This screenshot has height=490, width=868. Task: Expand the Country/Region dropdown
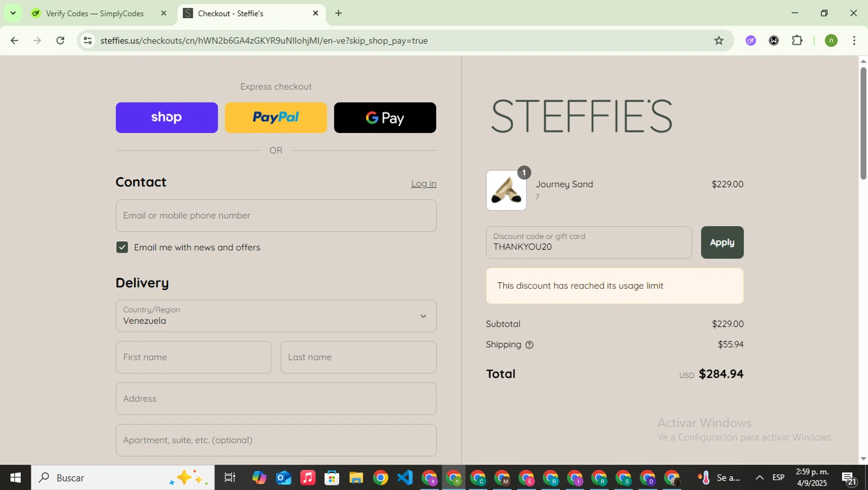point(276,316)
